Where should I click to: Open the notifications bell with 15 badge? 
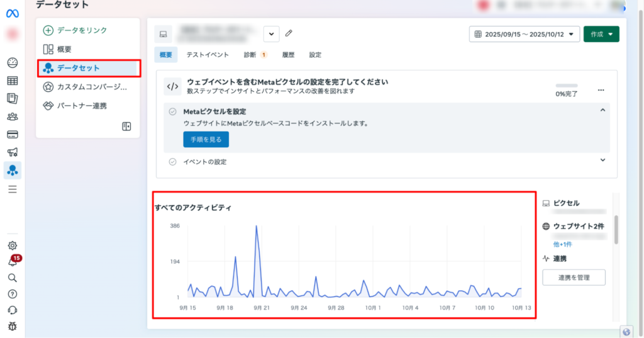coord(13,262)
